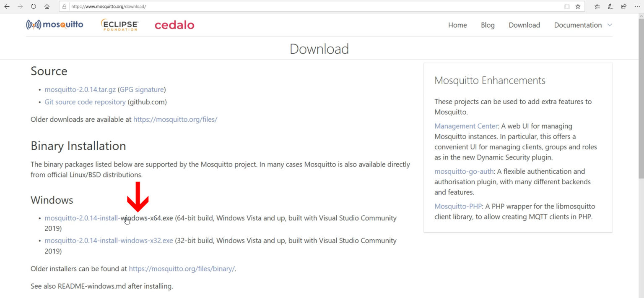Open the favorites list hub icon
This screenshot has height=298, width=644.
pos(597,7)
